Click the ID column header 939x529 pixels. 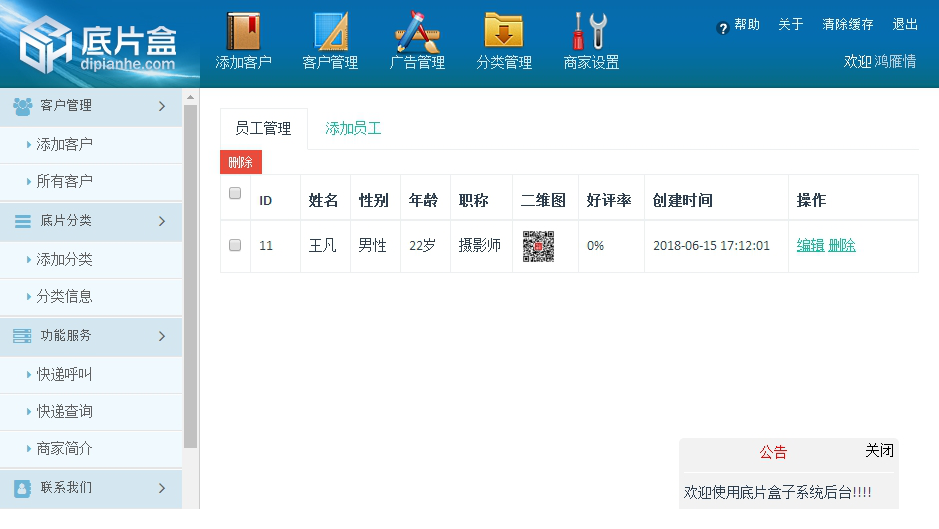tap(265, 201)
